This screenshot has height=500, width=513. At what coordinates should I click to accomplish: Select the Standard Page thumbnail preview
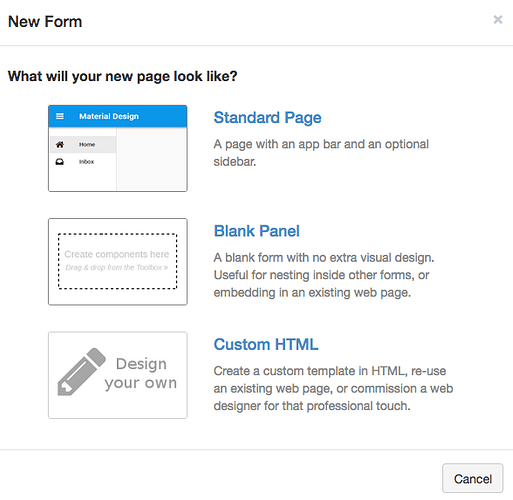click(x=118, y=148)
